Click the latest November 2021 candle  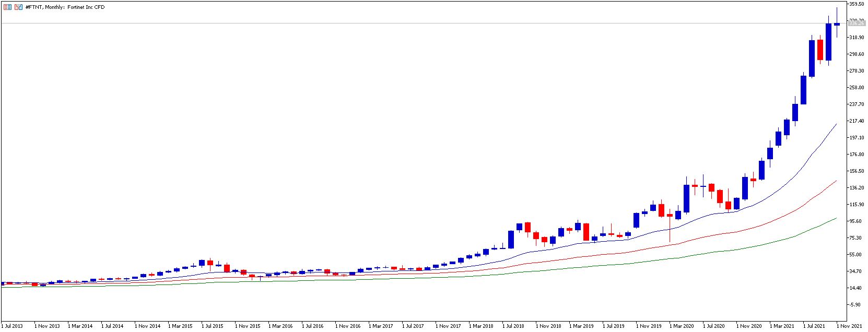click(x=837, y=24)
